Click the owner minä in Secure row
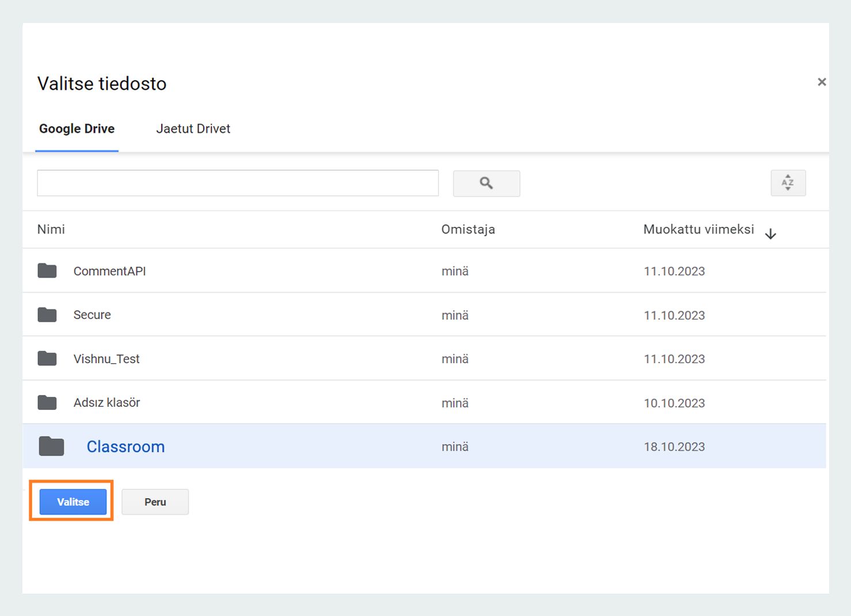Viewport: 851px width, 616px height. point(455,315)
